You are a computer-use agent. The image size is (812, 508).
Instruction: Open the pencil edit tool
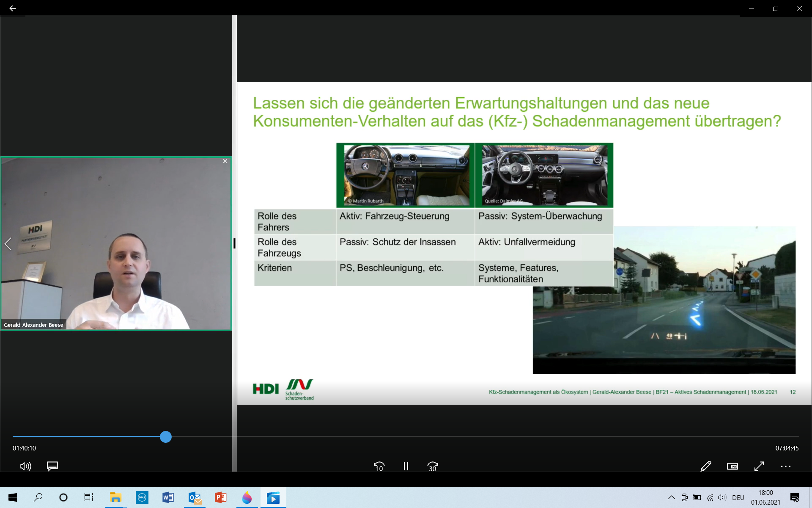point(705,466)
